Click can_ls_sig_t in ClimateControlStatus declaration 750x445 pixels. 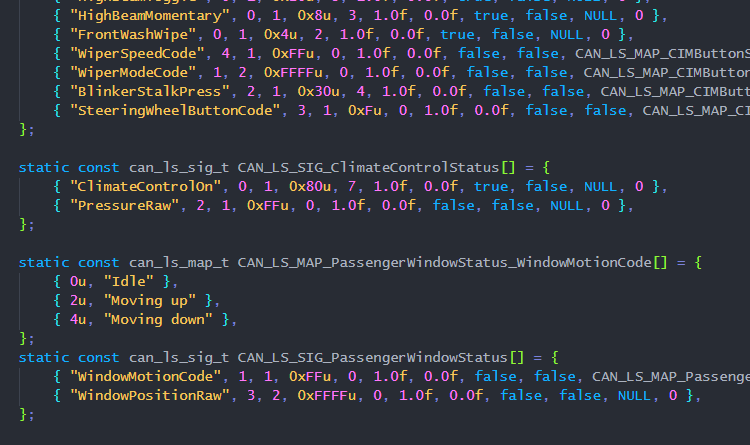pos(179,168)
